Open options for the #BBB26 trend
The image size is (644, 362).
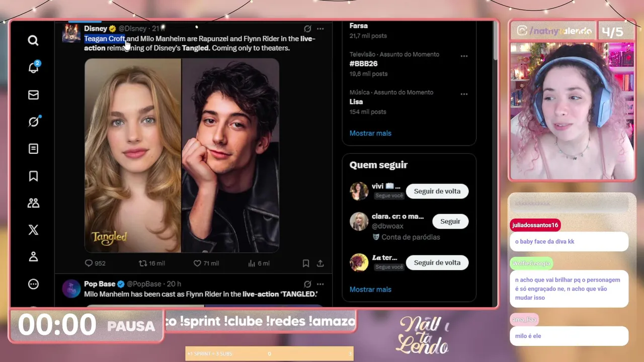(464, 56)
